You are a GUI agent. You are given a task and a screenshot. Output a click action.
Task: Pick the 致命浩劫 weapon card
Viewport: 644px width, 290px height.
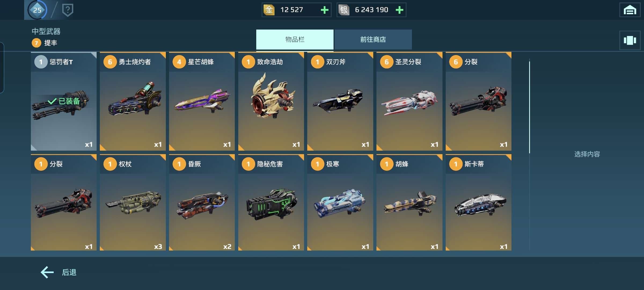271,101
